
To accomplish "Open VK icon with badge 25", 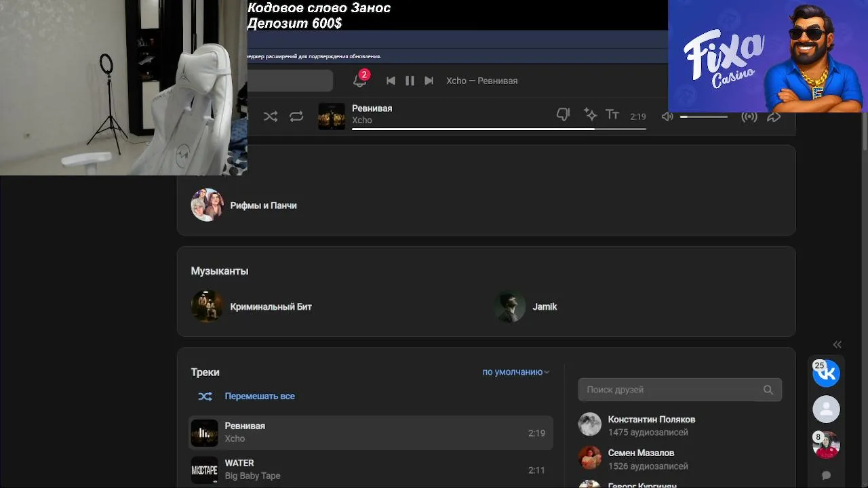I will pos(826,373).
